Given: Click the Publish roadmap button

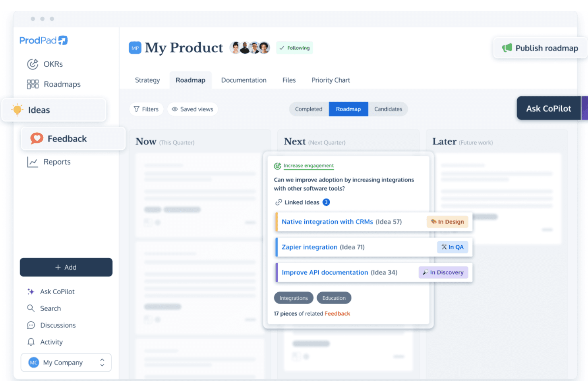Looking at the screenshot, I should click(x=540, y=48).
